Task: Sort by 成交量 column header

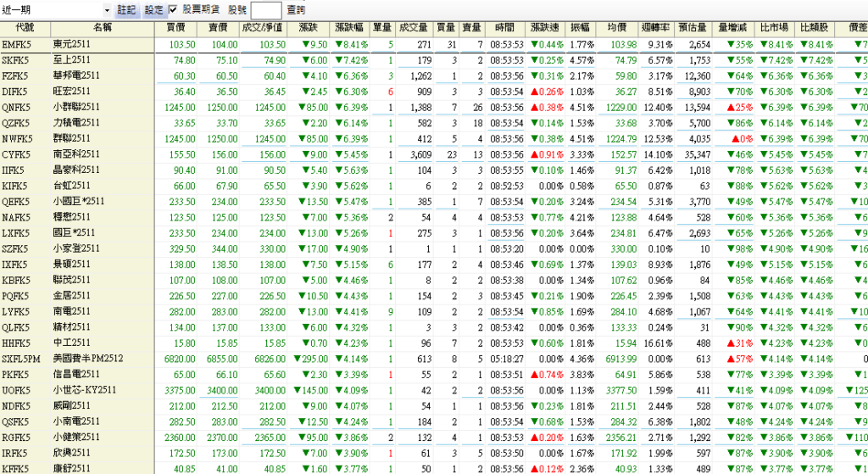Action: coord(413,29)
